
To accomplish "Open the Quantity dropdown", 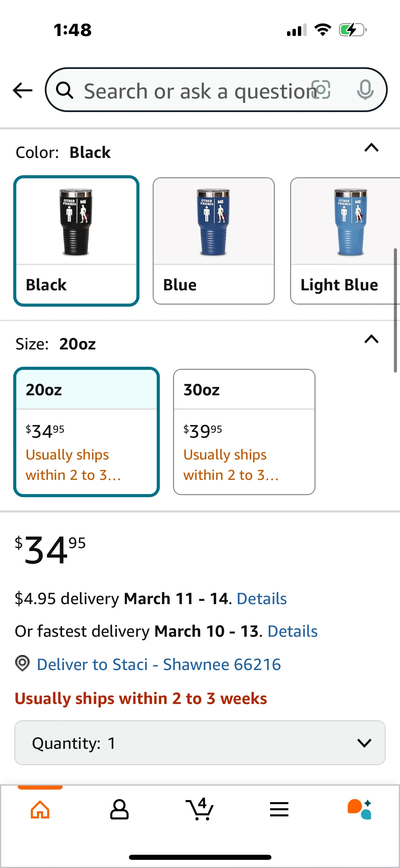I will [200, 743].
